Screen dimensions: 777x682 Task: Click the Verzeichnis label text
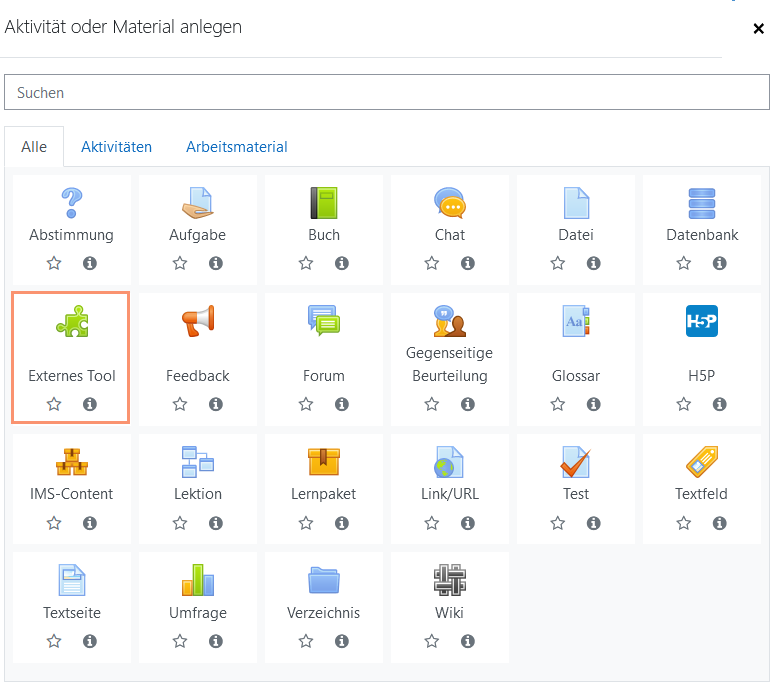click(324, 613)
